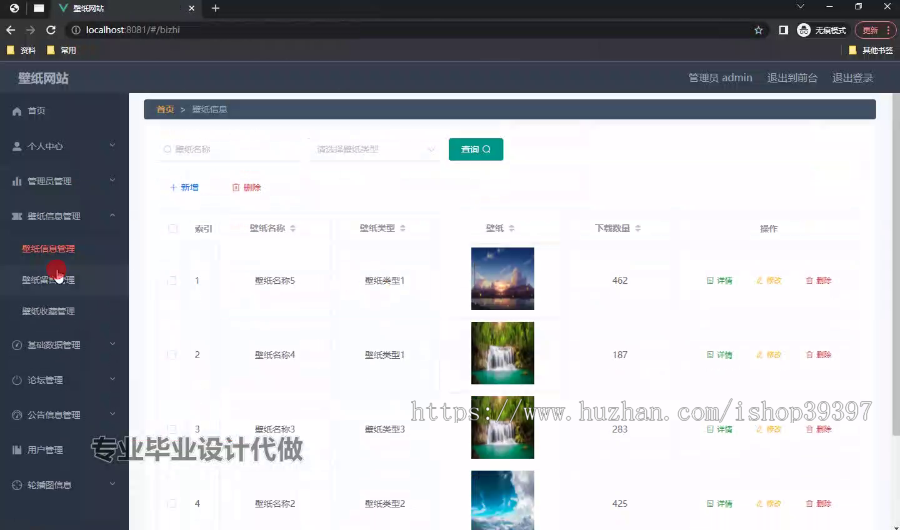Bookmark this page with the star icon

pyautogui.click(x=758, y=30)
